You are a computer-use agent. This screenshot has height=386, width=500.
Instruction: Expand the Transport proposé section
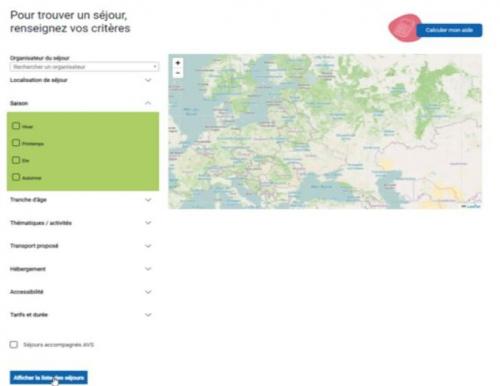[81, 246]
